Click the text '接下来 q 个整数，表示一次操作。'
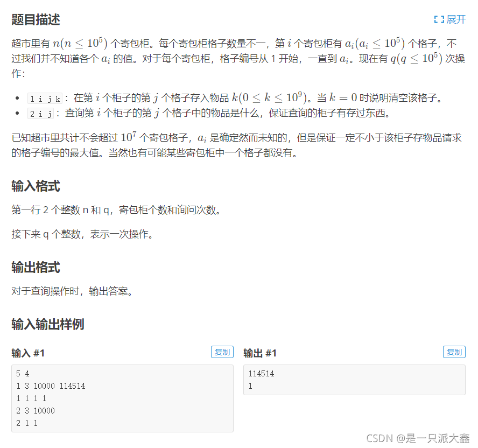Image resolution: width=478 pixels, height=448 pixels. [x=82, y=234]
